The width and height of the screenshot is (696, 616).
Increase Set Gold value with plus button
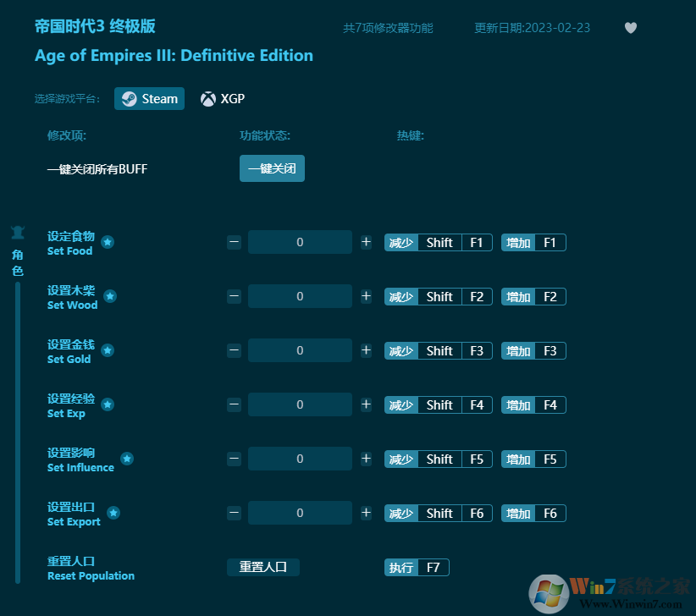366,350
